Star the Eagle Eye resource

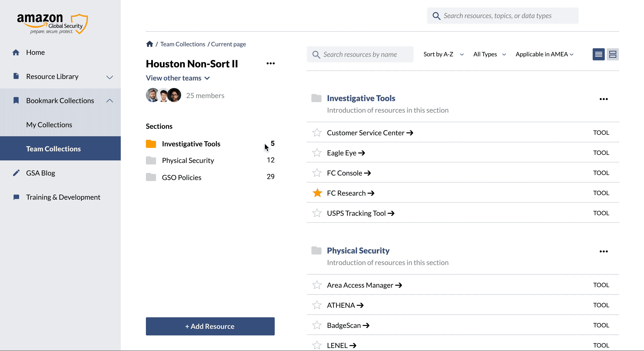[317, 153]
